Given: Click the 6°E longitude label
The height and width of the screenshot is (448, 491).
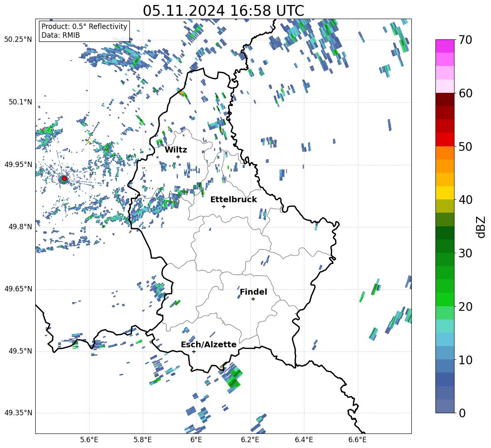Looking at the screenshot, I should pos(196,440).
